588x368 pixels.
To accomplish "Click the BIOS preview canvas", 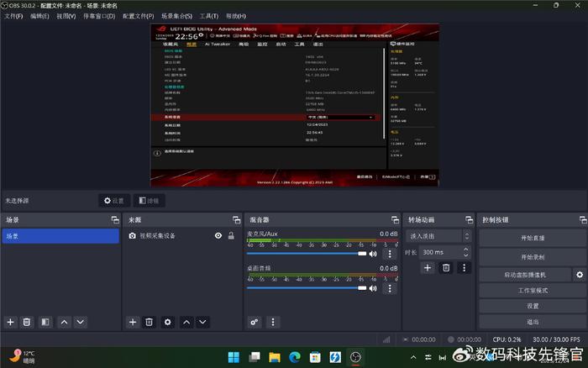I will pyautogui.click(x=295, y=105).
